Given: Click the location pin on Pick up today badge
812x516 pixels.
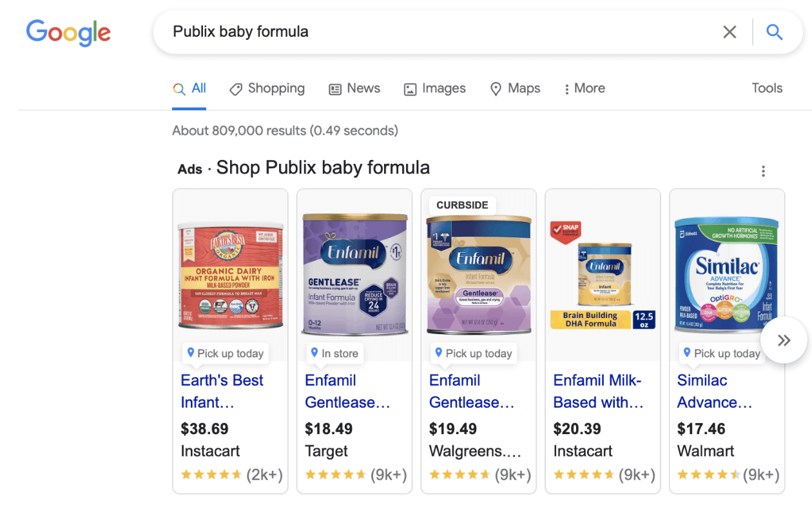Looking at the screenshot, I should pos(191,353).
